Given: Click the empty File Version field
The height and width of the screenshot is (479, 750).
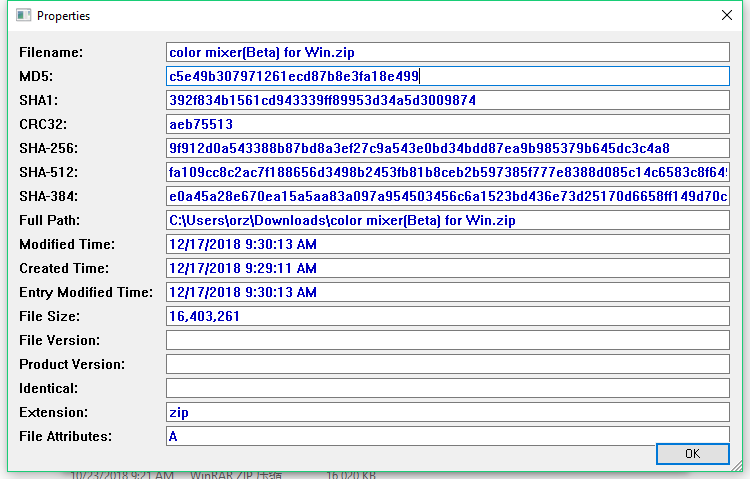Looking at the screenshot, I should tap(447, 340).
